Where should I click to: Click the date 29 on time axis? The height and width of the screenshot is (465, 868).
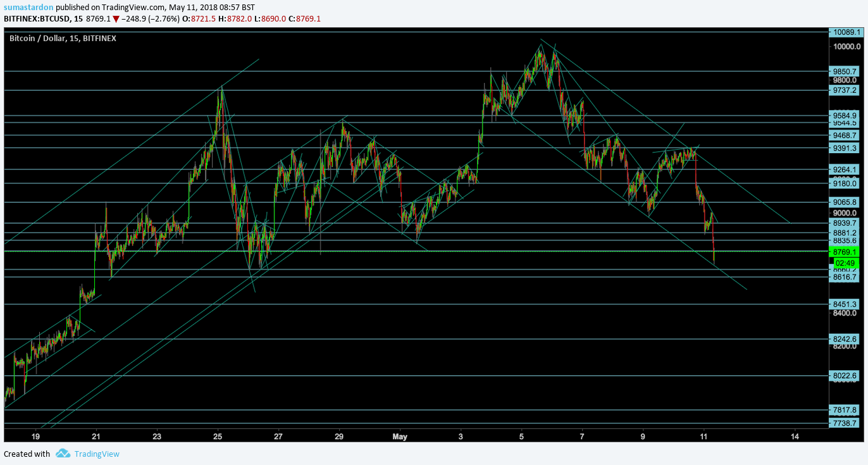pos(339,437)
